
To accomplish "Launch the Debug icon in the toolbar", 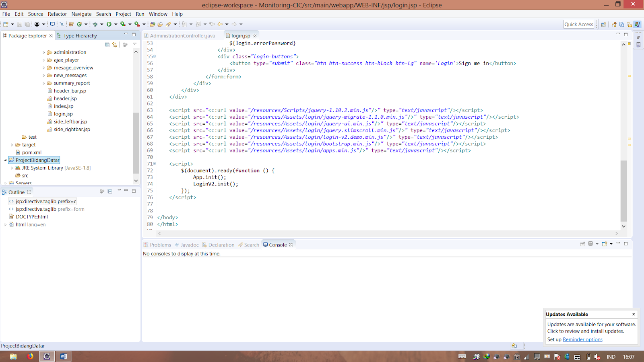I will tap(95, 24).
